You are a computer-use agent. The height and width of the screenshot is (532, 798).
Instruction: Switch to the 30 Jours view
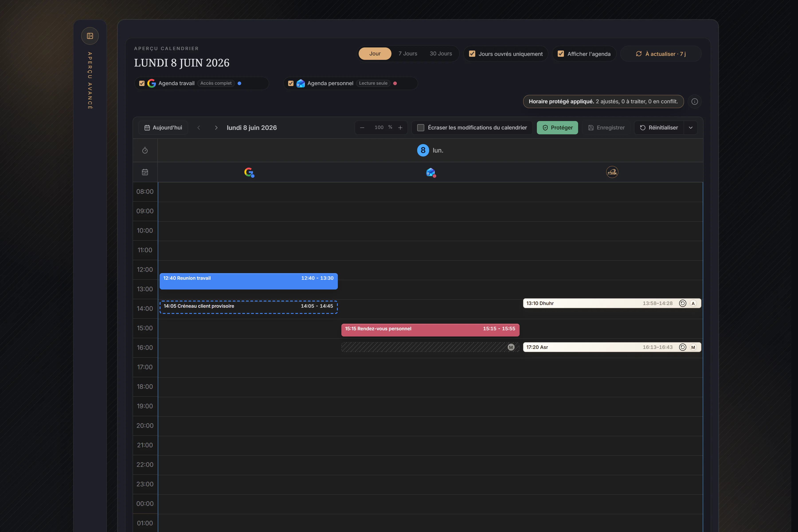[x=441, y=54]
